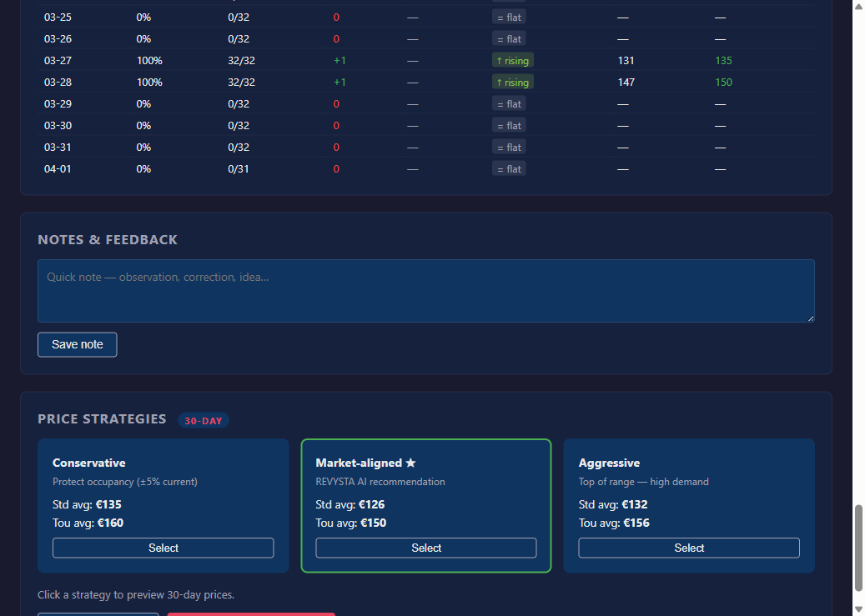Click the 0% cell in the 03-30 row
This screenshot has width=865, height=616.
143,126
